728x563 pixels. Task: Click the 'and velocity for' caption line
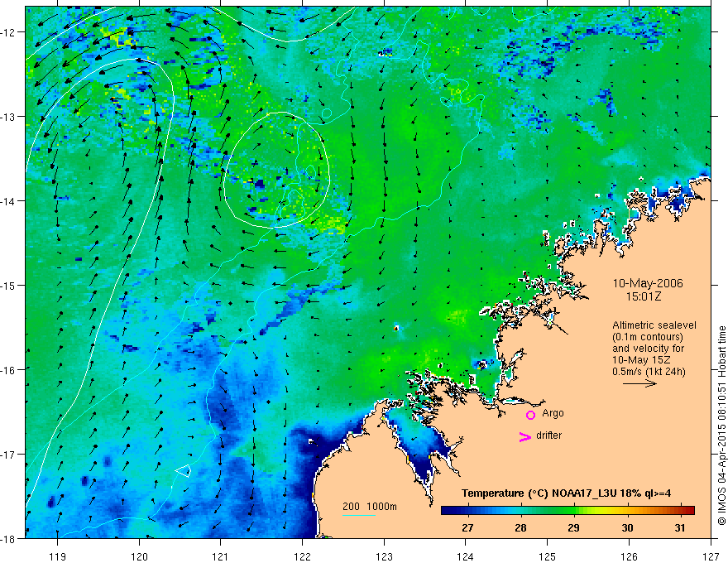click(648, 349)
